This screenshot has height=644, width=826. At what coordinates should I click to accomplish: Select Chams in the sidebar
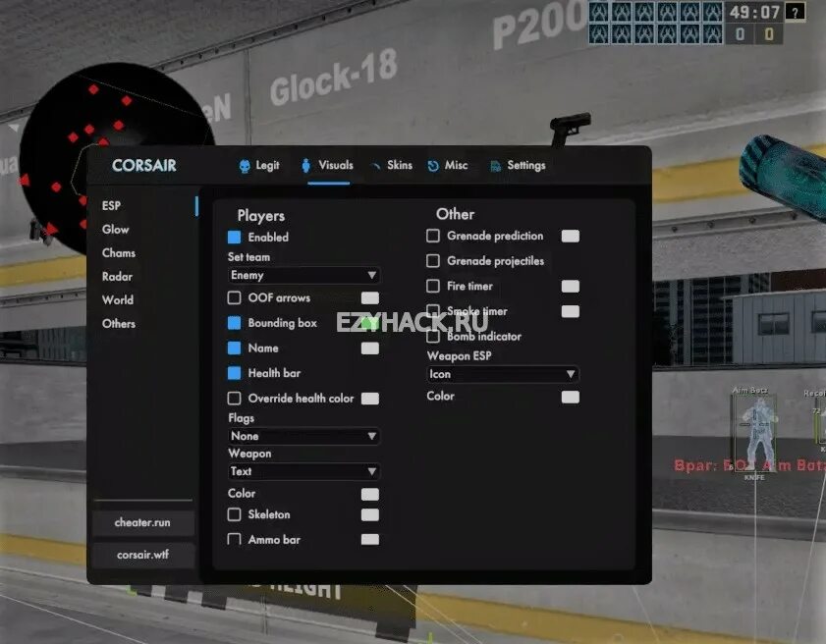(119, 252)
